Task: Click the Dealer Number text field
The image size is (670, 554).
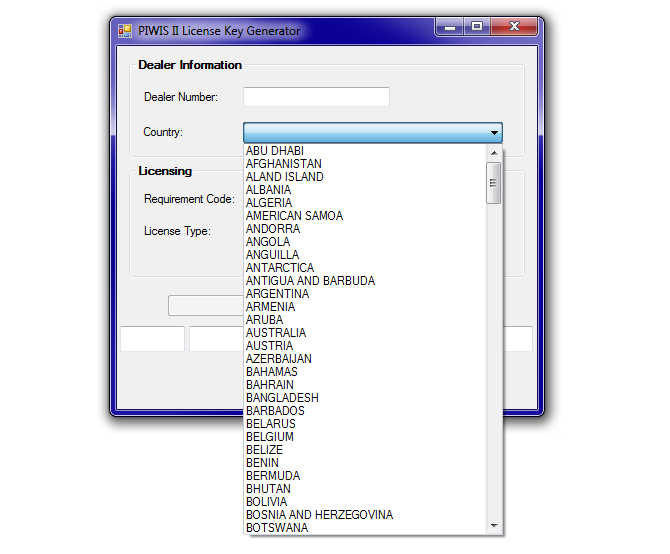Action: coord(316,97)
